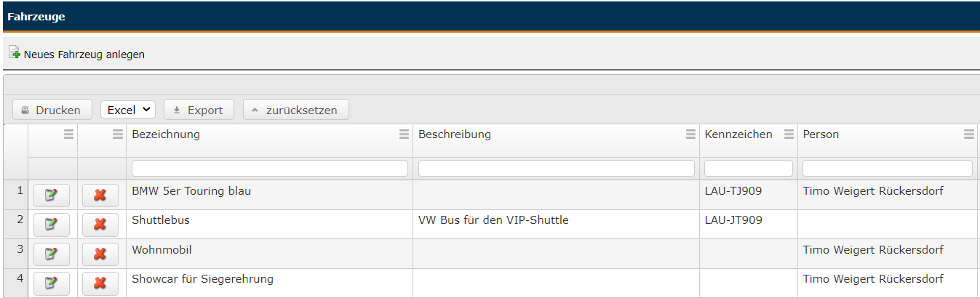Focus the Bezeichnung filter field

pyautogui.click(x=269, y=168)
